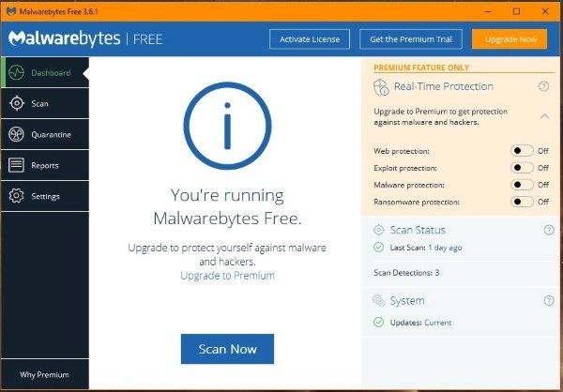The image size is (563, 392).
Task: Click the Dashboard pulse icon in sidebar
Action: coord(16,72)
